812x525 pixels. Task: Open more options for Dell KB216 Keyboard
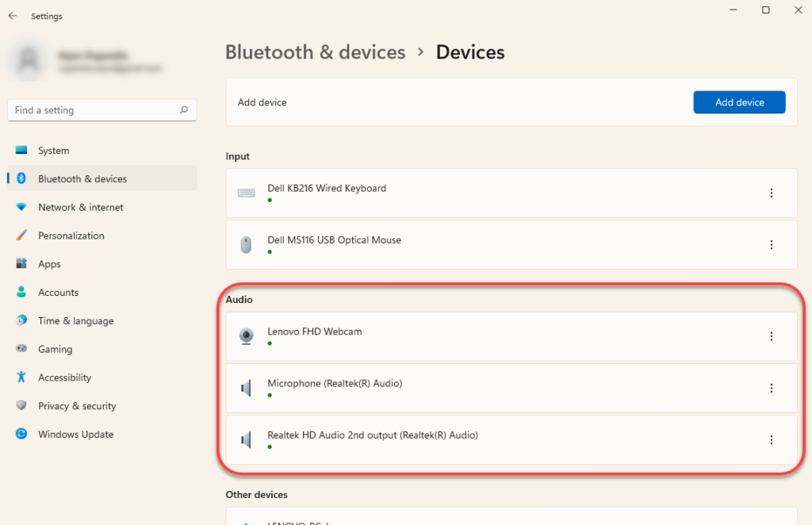(771, 193)
